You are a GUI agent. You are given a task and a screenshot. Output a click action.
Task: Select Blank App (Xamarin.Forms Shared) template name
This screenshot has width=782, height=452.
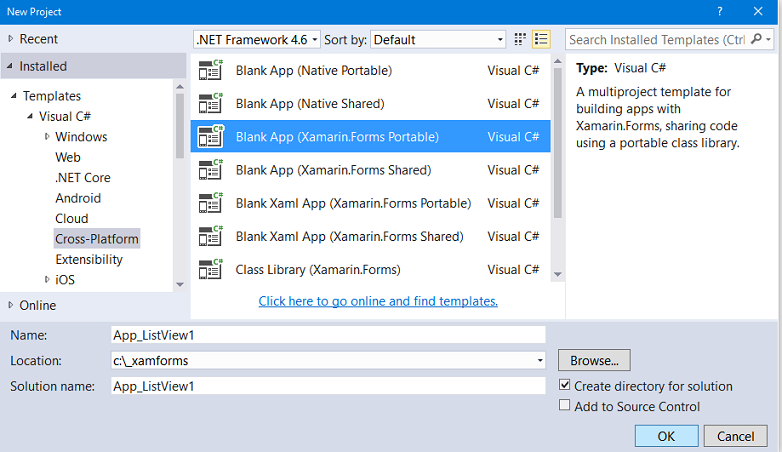point(333,170)
